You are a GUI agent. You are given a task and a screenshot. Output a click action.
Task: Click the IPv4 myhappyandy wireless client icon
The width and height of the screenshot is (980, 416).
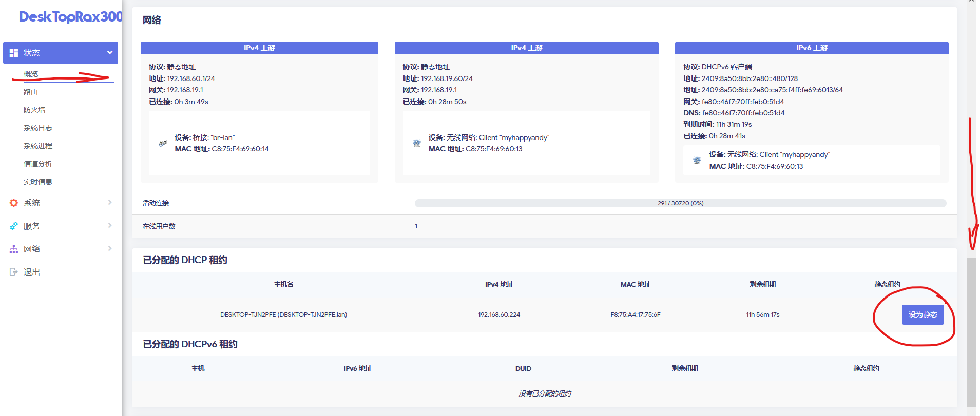417,143
